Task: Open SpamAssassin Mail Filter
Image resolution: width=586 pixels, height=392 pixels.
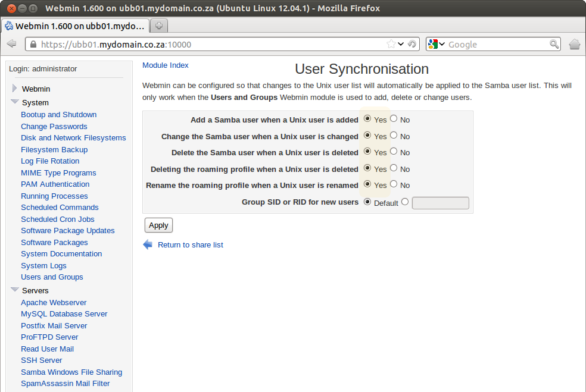Action: coord(66,384)
